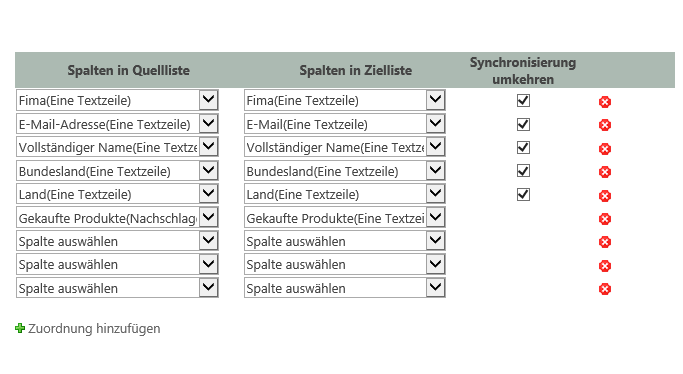The image size is (683, 374).
Task: Disable reverse sync for the Land row
Action: click(x=523, y=194)
